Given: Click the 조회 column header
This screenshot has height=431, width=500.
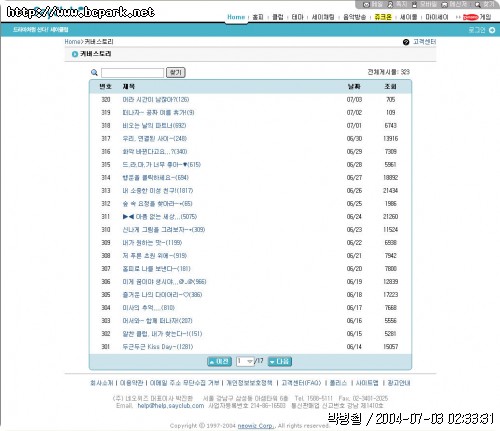Looking at the screenshot, I should tap(390, 87).
